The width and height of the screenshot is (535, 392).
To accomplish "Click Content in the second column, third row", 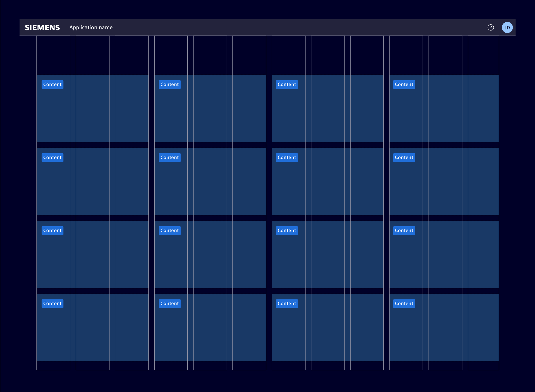I will (169, 230).
